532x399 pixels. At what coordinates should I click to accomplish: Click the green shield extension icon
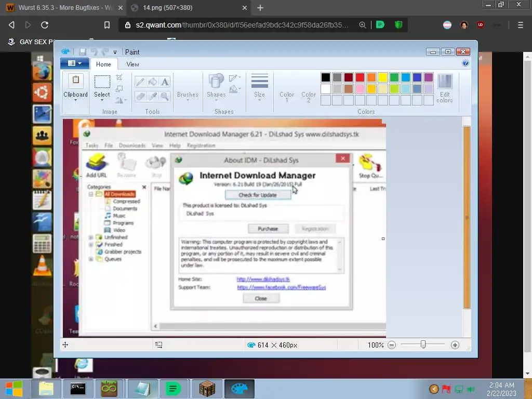(398, 25)
